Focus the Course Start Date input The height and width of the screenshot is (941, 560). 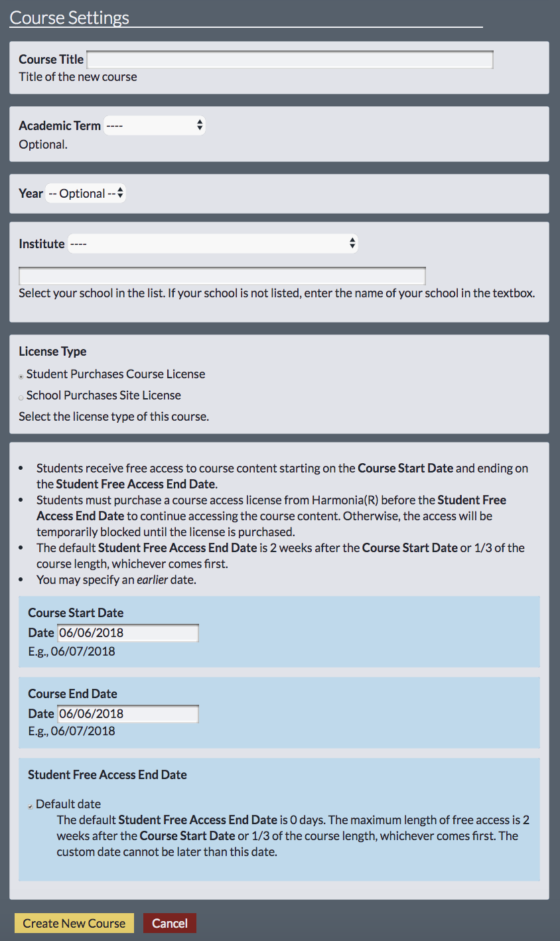[x=128, y=633]
